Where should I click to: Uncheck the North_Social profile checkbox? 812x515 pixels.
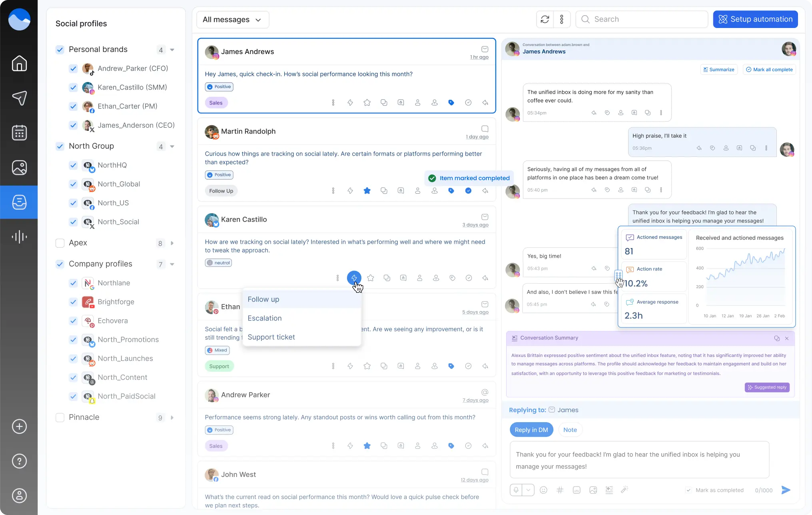(x=73, y=222)
